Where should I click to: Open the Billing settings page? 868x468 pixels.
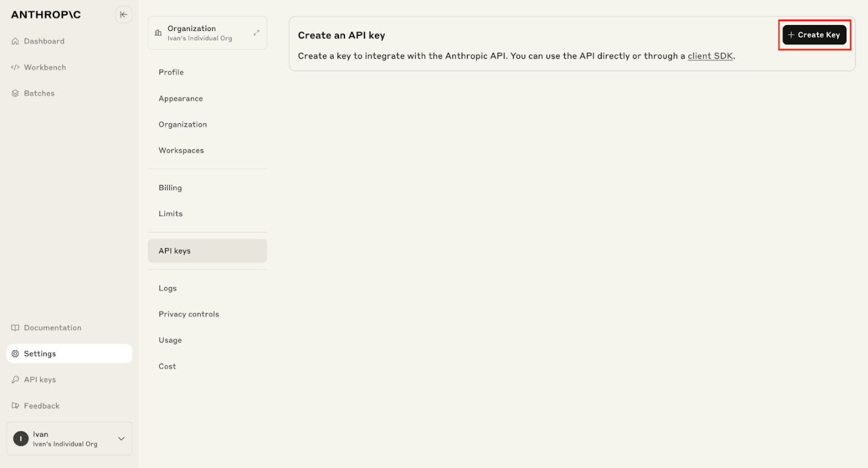[170, 187]
